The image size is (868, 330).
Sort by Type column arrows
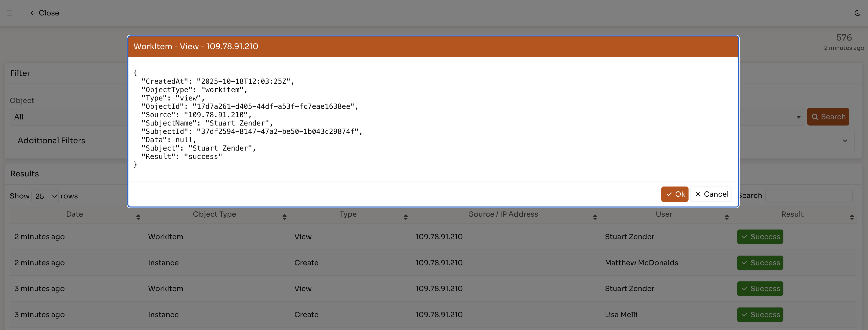click(406, 217)
